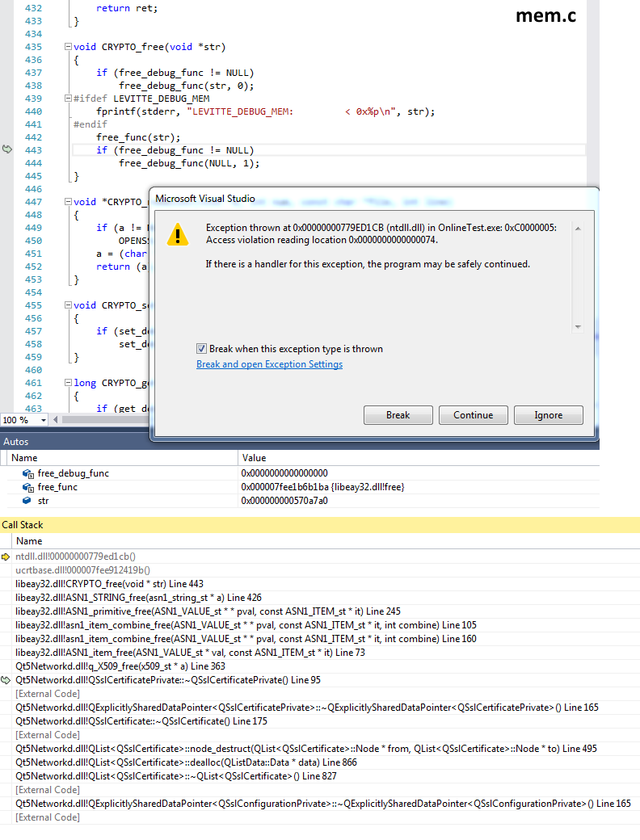Click the dialog message scroll up arrow
This screenshot has width=640, height=840.
coord(578,229)
